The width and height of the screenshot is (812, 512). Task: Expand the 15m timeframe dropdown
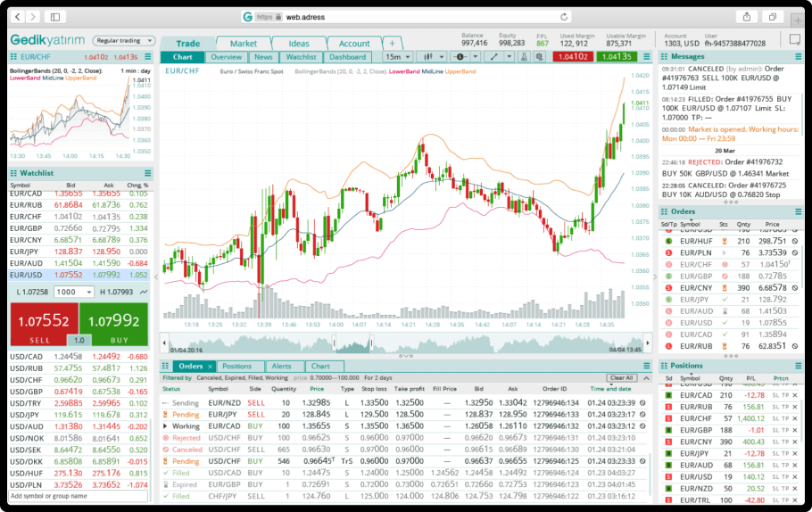coord(396,57)
